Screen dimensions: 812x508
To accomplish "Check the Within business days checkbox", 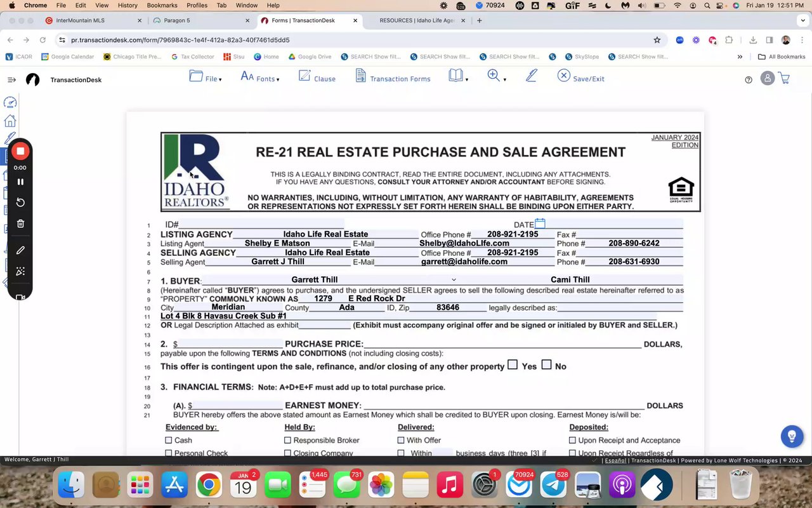I will pos(401,453).
